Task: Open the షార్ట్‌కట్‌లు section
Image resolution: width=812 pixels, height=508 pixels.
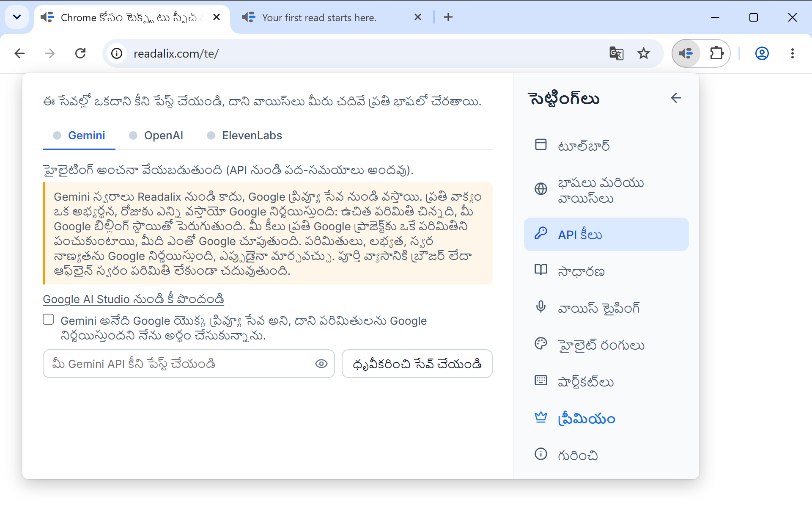Action: pyautogui.click(x=606, y=381)
